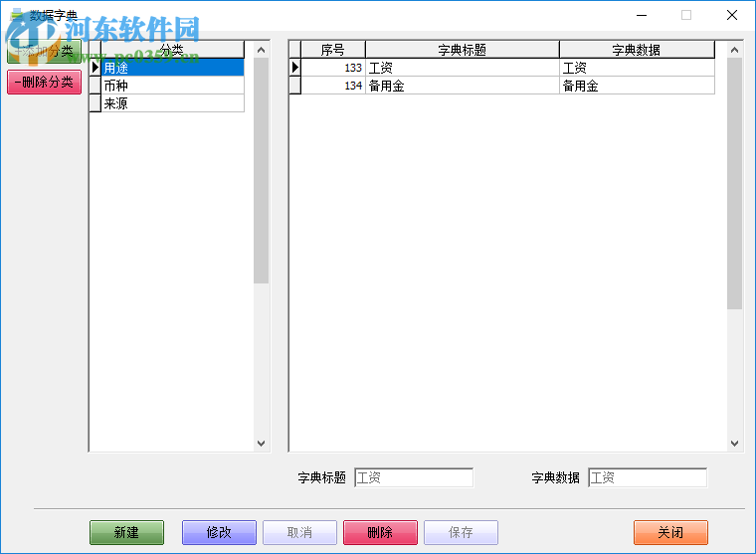
Task: Select the cell with number 133
Action: coord(332,68)
